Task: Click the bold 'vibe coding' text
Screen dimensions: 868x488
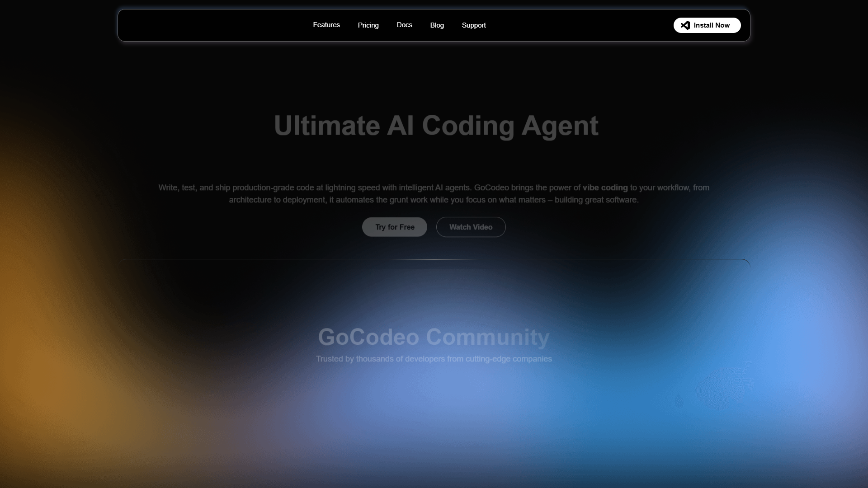Action: 605,188
